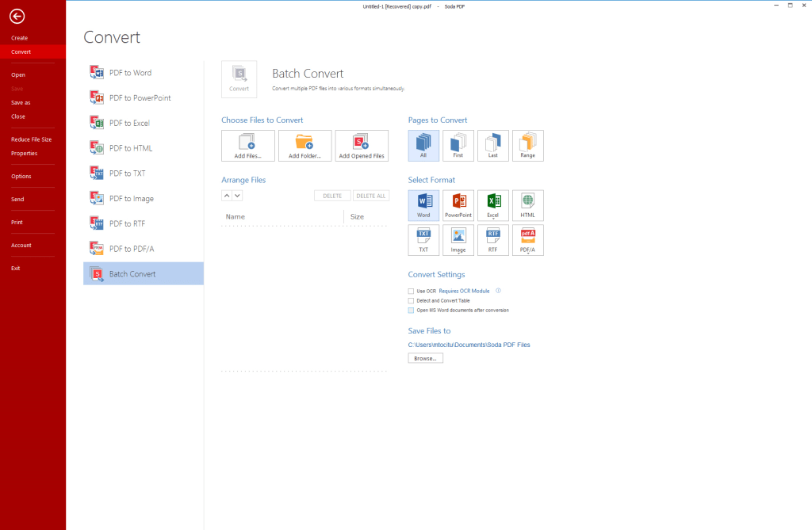Click Add Folder icon button
This screenshot has height=530, width=812.
click(305, 146)
